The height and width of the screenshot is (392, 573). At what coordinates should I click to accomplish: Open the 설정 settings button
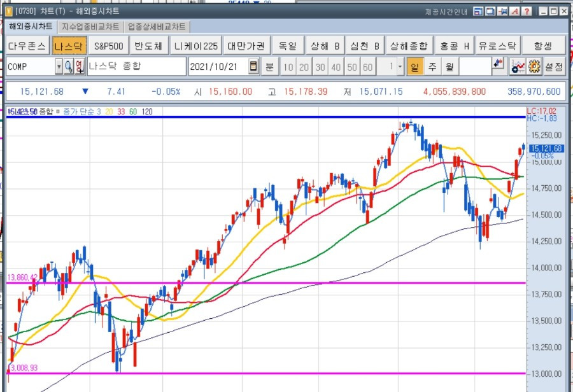554,66
